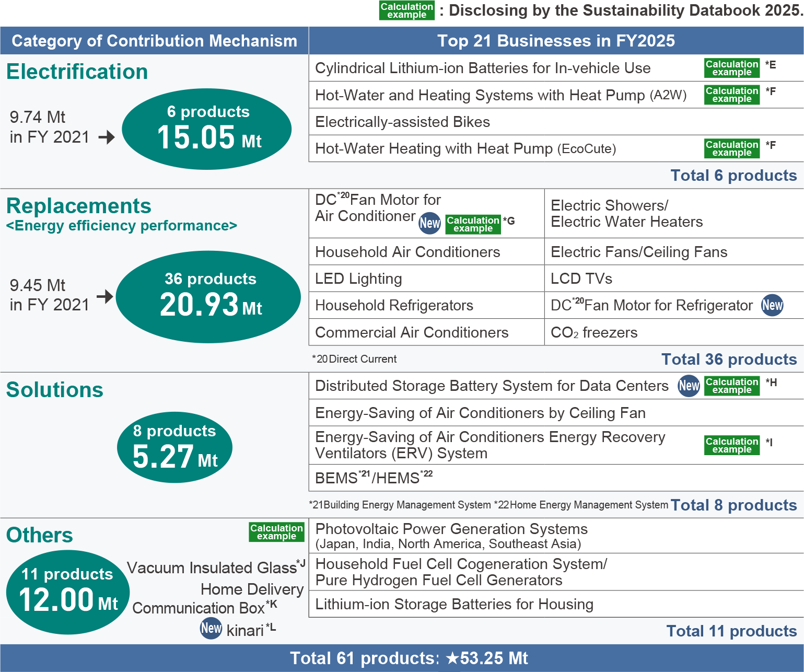Click the green 5.27 Mt Solutions oval
The image size is (804, 672).
(174, 448)
